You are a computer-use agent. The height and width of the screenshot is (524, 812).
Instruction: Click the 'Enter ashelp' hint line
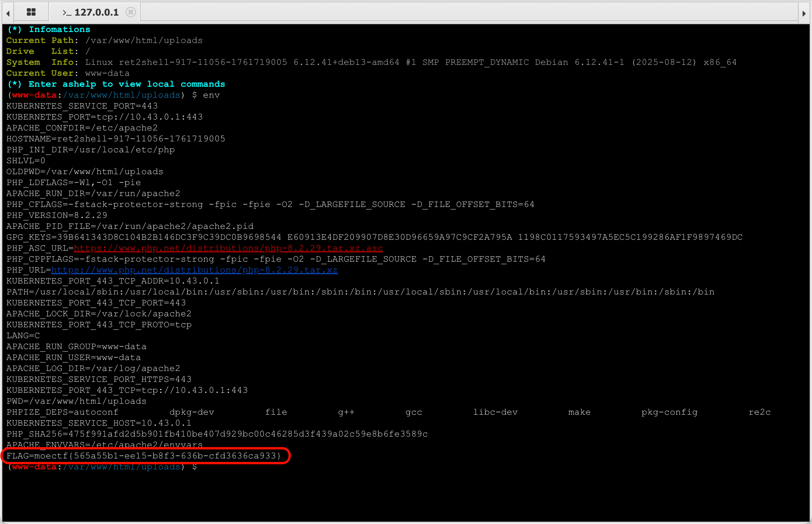click(x=116, y=84)
